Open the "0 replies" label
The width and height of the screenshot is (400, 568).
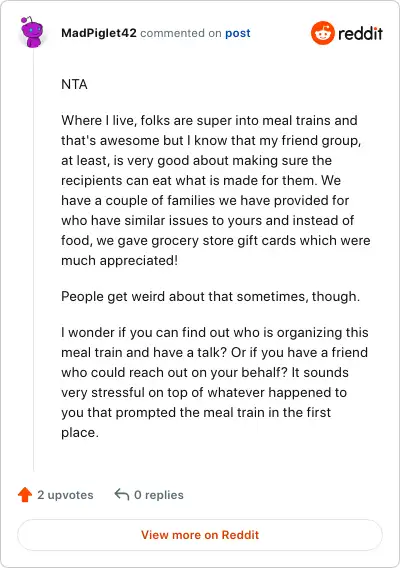pos(159,495)
